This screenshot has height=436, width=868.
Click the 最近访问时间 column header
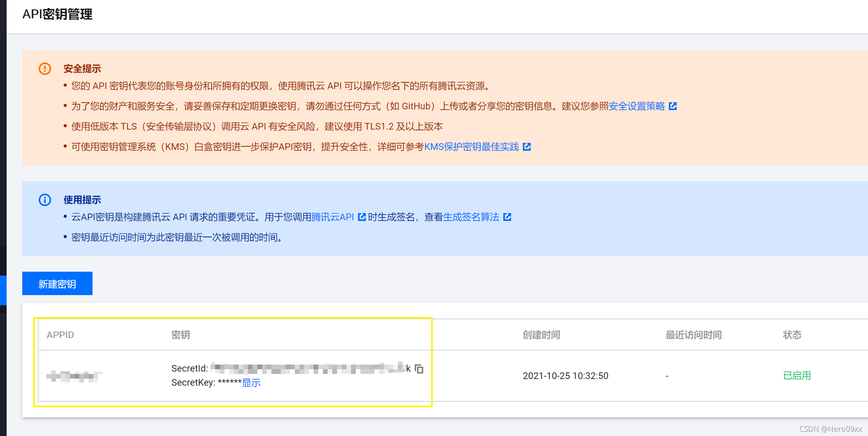[x=693, y=335]
